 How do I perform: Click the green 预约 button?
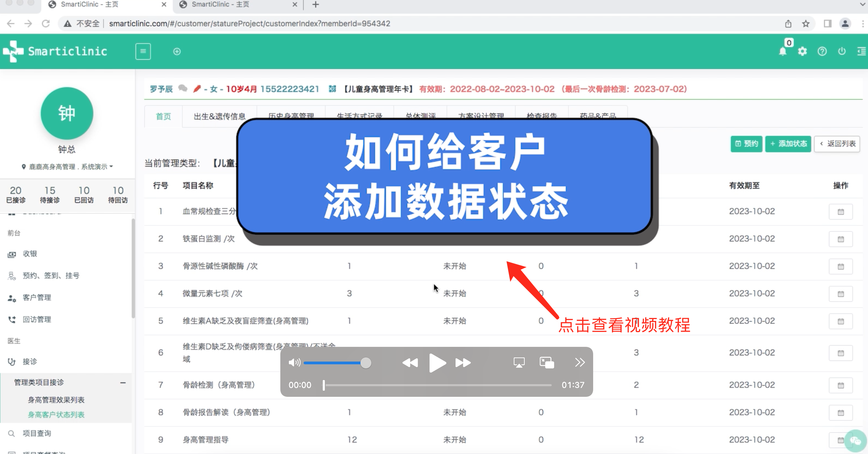point(746,144)
